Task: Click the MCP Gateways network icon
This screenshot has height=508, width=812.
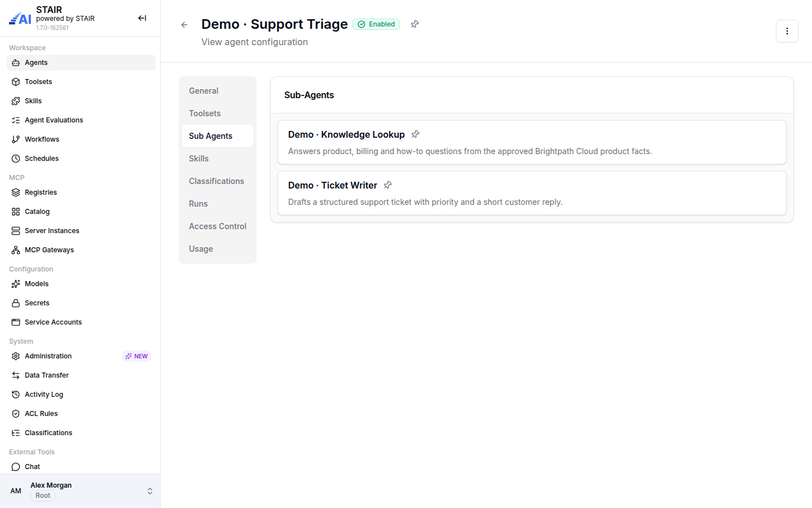Action: click(x=16, y=250)
